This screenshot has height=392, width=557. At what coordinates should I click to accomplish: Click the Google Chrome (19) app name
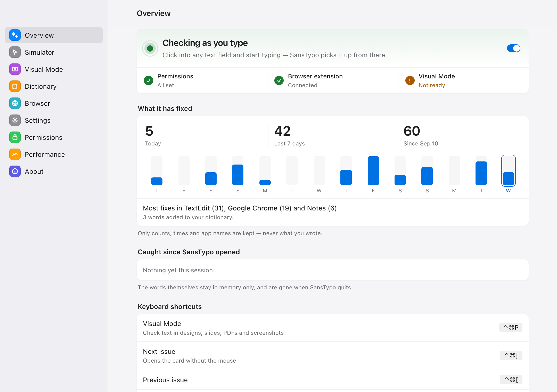tap(260, 208)
